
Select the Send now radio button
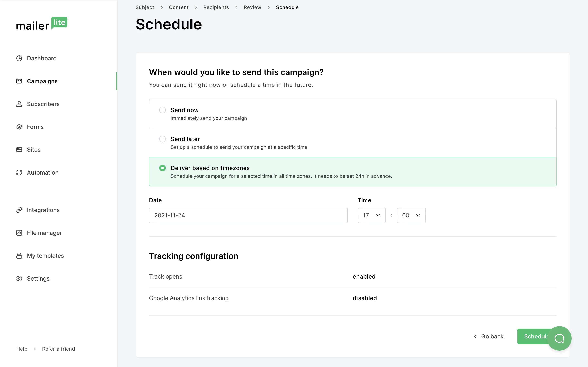click(x=162, y=110)
